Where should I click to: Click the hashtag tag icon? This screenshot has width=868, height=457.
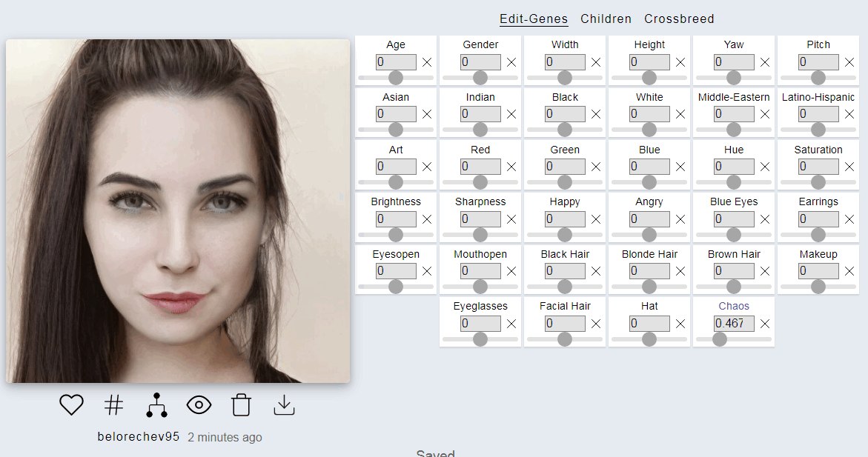[x=113, y=405]
